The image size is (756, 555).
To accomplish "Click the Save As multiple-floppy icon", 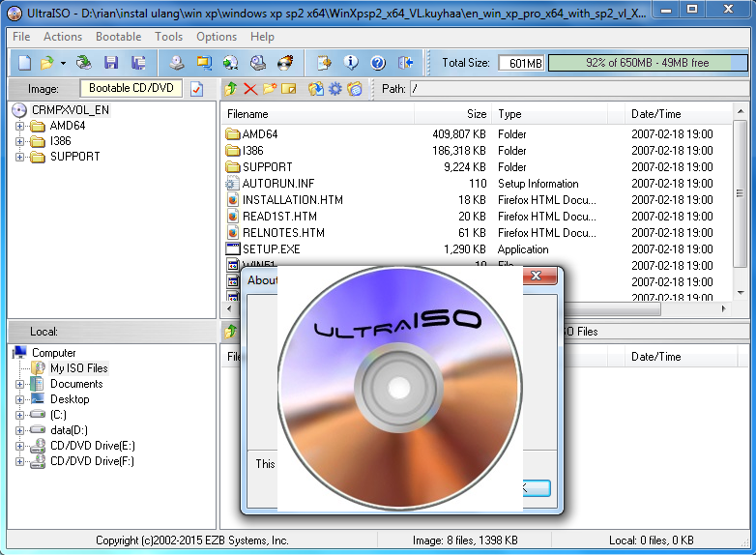I will 139,63.
